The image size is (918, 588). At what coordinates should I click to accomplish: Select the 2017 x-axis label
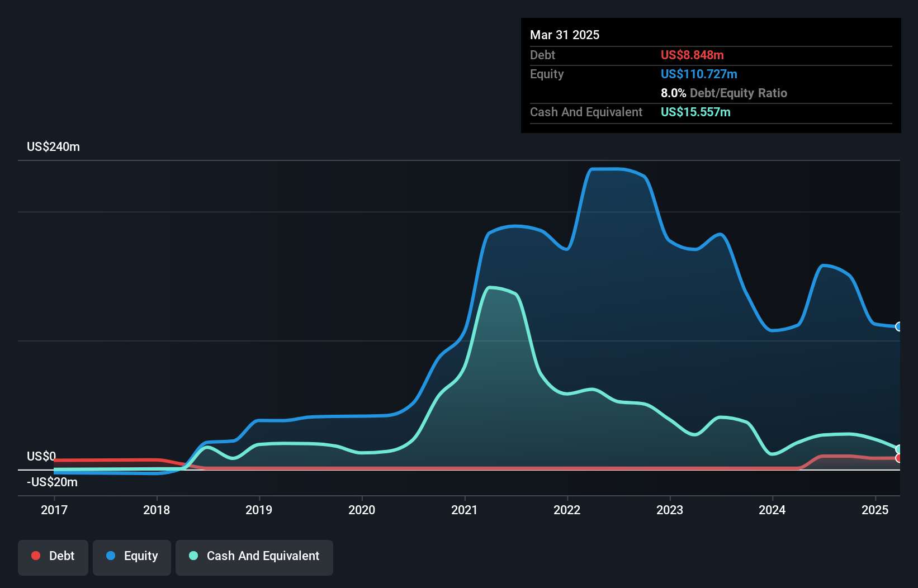tap(54, 510)
